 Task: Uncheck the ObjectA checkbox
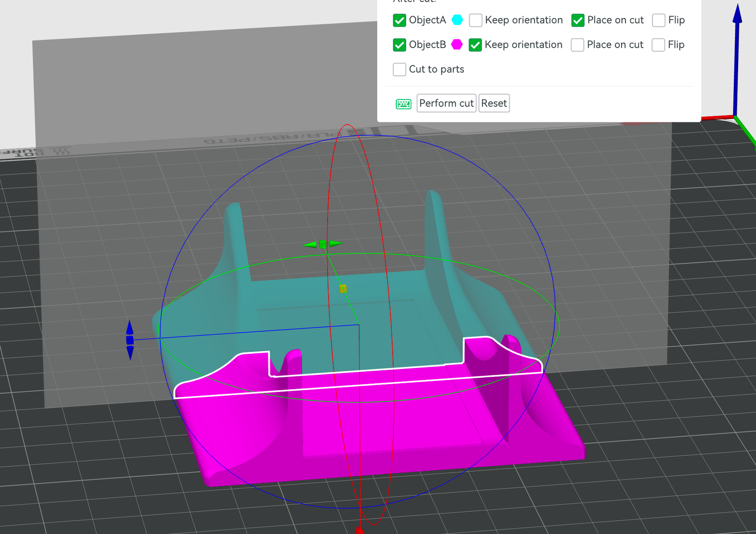click(x=400, y=20)
